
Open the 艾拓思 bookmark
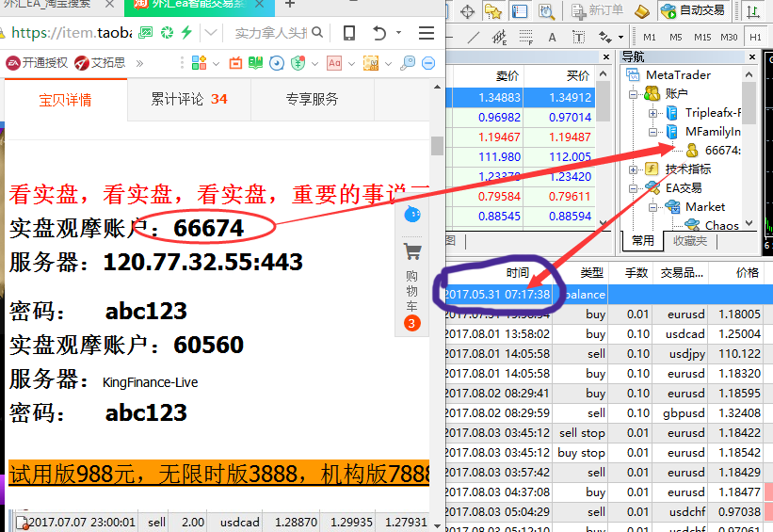coord(100,63)
